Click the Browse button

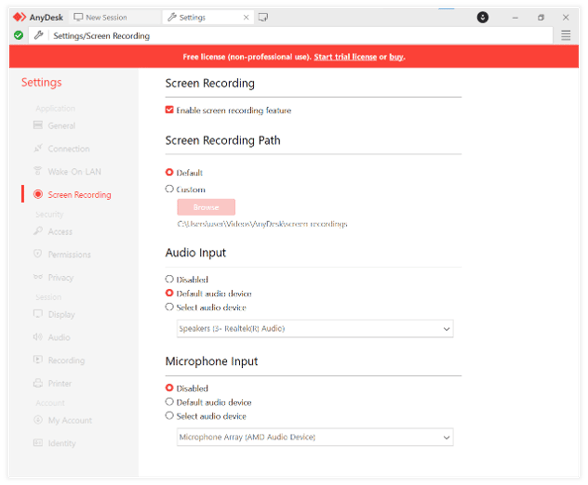pos(206,207)
